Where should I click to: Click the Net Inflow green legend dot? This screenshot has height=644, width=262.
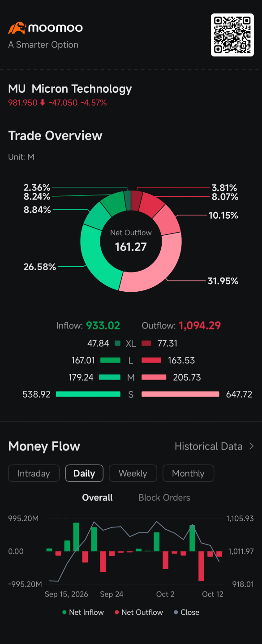[x=64, y=612]
